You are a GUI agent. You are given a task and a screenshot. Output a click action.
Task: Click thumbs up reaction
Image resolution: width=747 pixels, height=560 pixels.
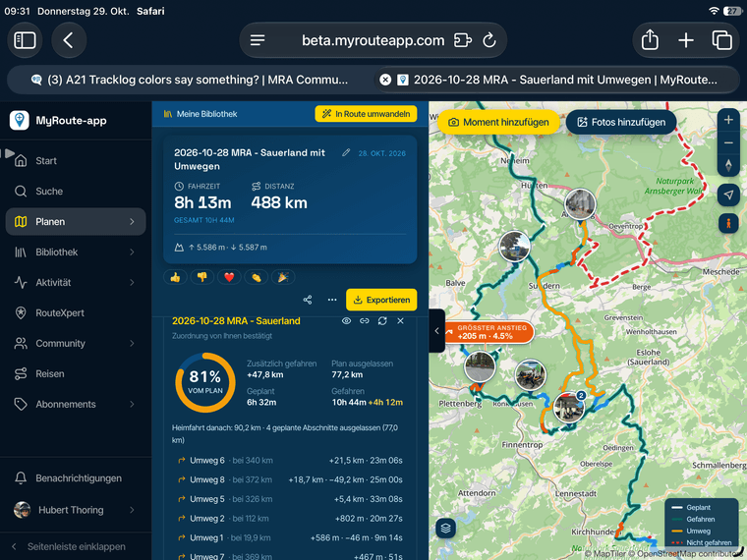coord(175,277)
